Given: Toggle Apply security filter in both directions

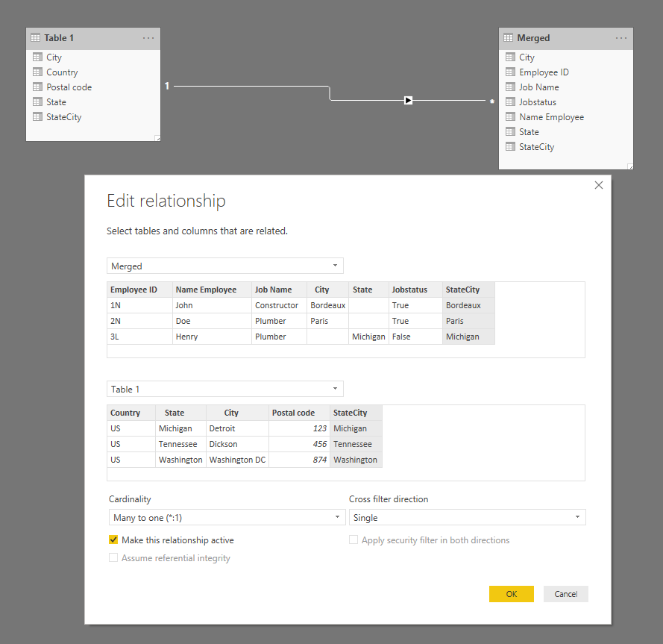Looking at the screenshot, I should tap(354, 540).
